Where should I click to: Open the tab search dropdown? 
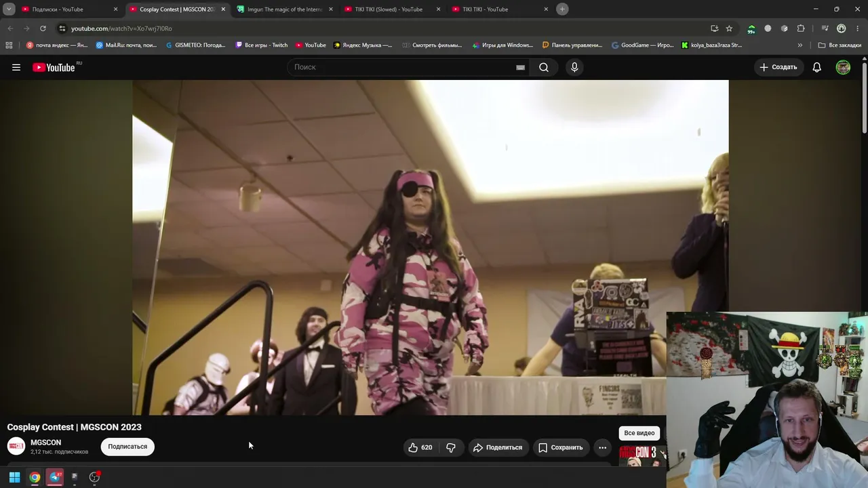pos(9,9)
